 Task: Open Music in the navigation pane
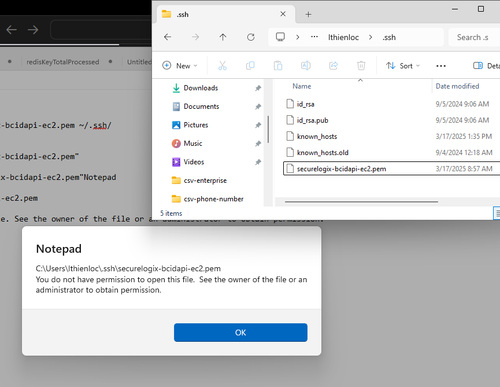(193, 143)
